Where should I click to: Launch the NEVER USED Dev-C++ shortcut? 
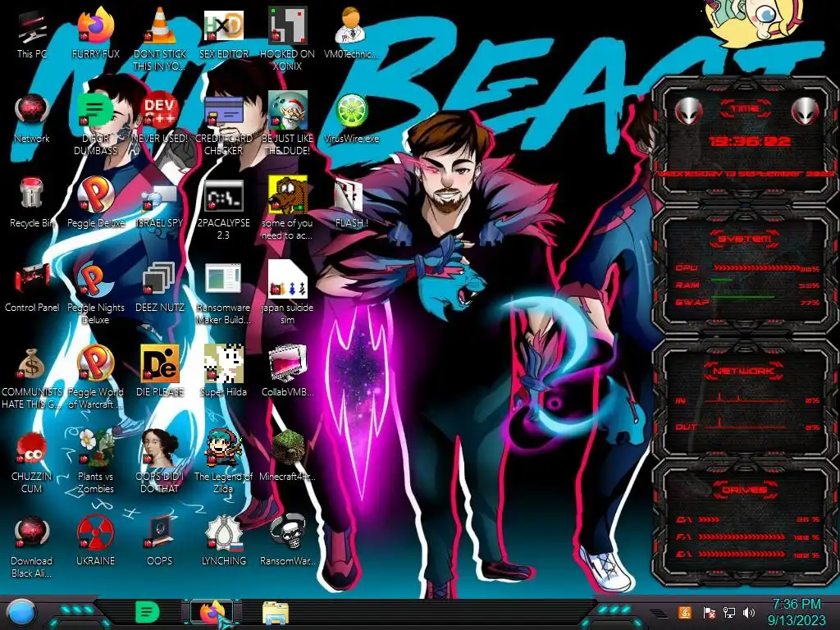(160, 111)
